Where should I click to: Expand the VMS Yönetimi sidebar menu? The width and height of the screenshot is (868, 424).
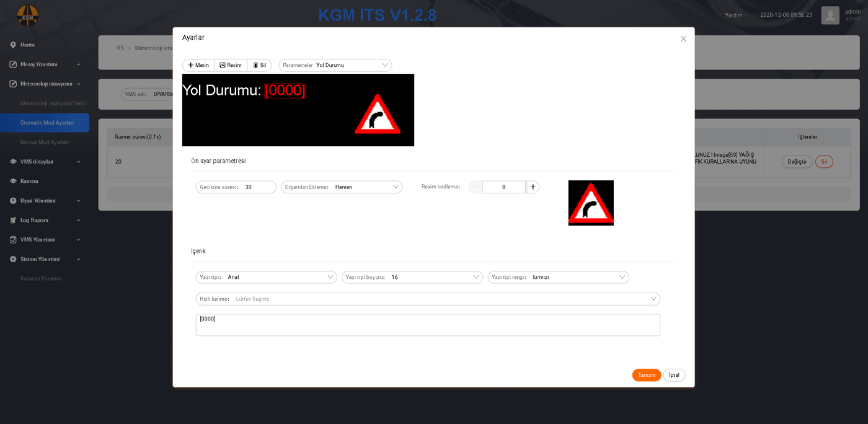point(45,239)
